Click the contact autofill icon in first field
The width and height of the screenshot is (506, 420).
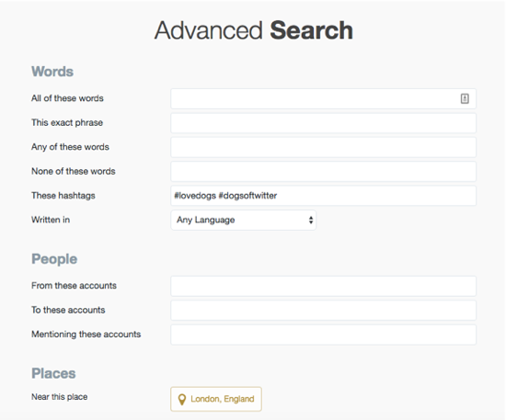click(x=465, y=98)
